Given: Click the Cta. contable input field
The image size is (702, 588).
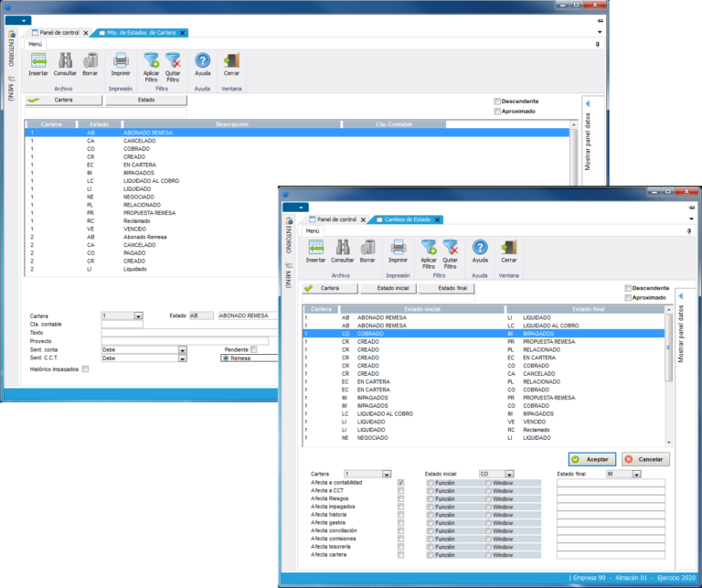Looking at the screenshot, I should coord(134,324).
